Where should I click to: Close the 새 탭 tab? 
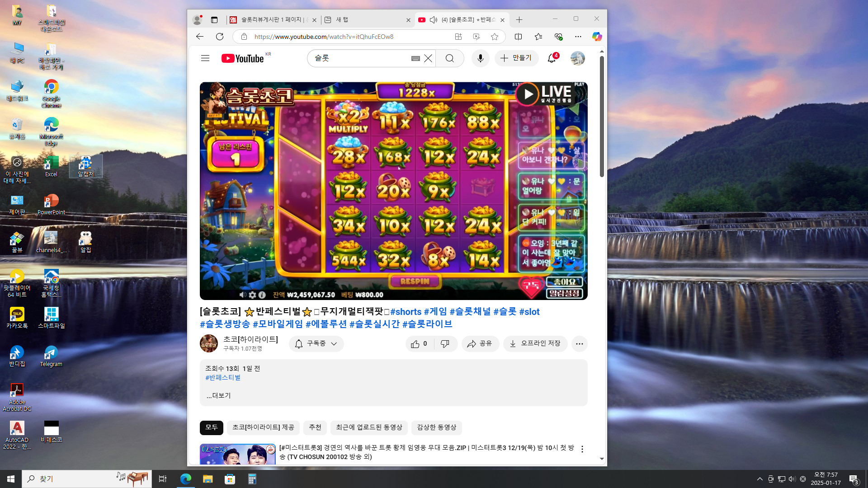[x=408, y=20]
